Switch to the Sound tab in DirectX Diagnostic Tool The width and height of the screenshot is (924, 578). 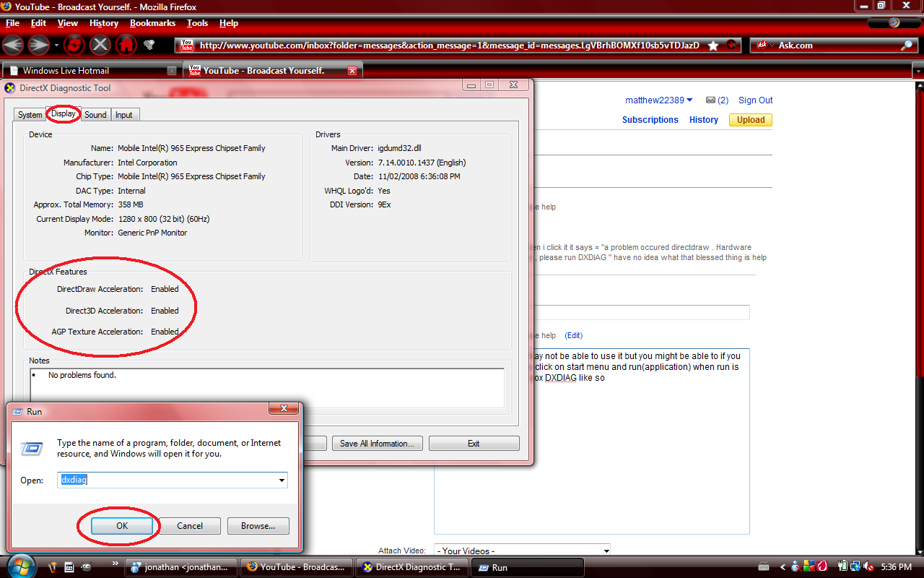(95, 115)
